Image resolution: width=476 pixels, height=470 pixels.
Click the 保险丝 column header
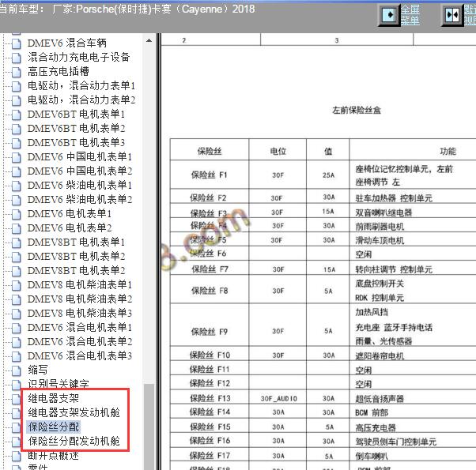click(x=210, y=151)
